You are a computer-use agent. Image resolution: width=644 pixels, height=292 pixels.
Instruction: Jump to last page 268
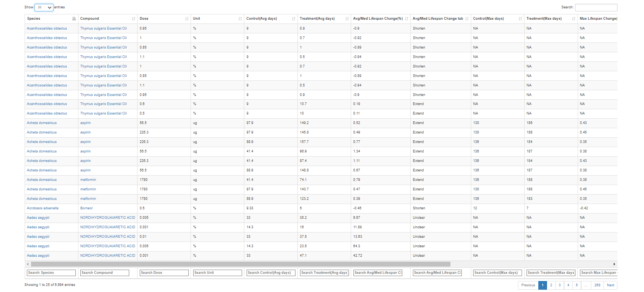point(597,285)
